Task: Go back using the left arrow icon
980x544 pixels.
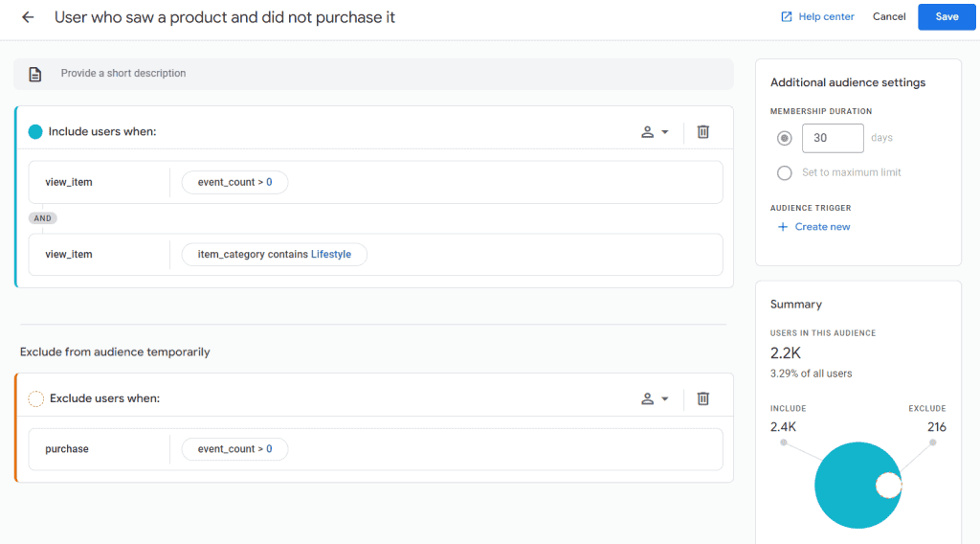Action: tap(28, 17)
